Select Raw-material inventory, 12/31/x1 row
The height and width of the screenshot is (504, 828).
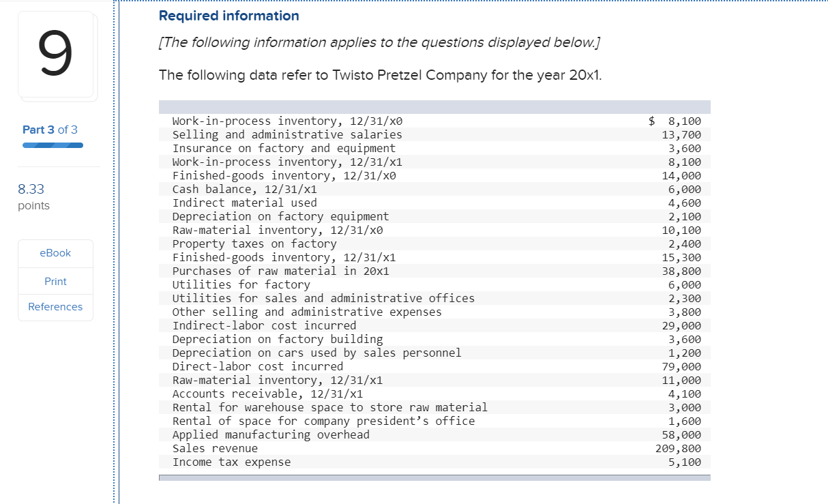tap(435, 380)
